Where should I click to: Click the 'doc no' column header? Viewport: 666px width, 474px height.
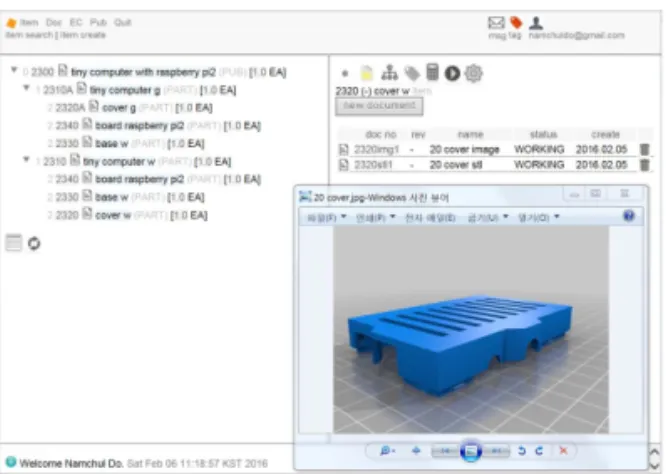[381, 135]
